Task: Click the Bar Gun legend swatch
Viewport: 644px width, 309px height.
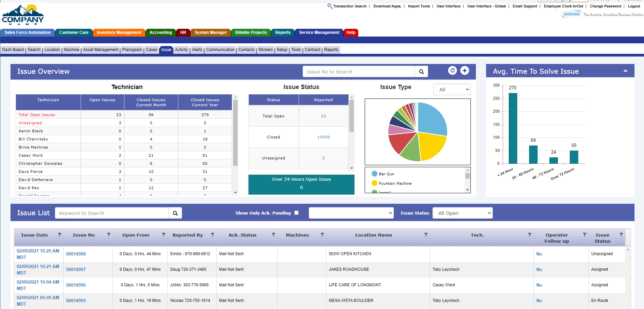Action: 375,174
